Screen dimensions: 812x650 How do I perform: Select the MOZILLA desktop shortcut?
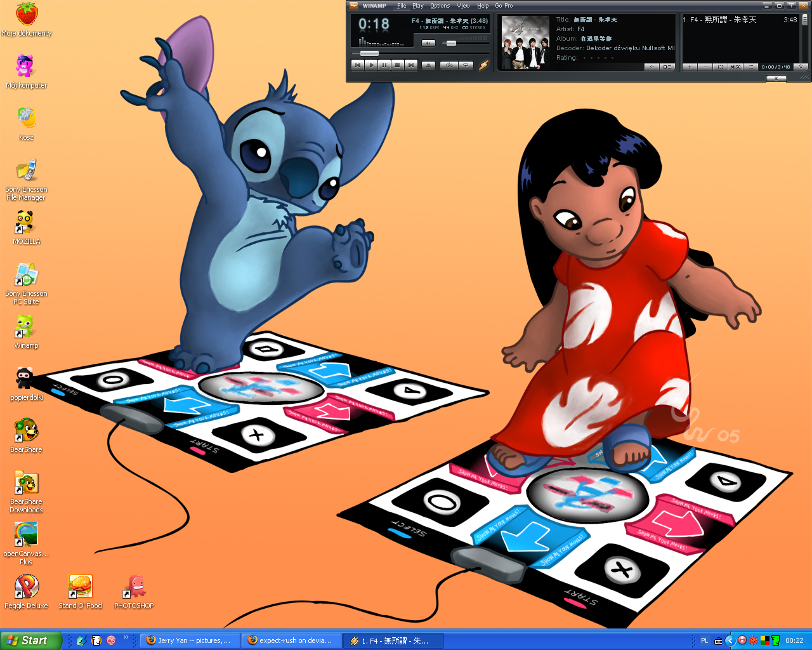coord(27,228)
